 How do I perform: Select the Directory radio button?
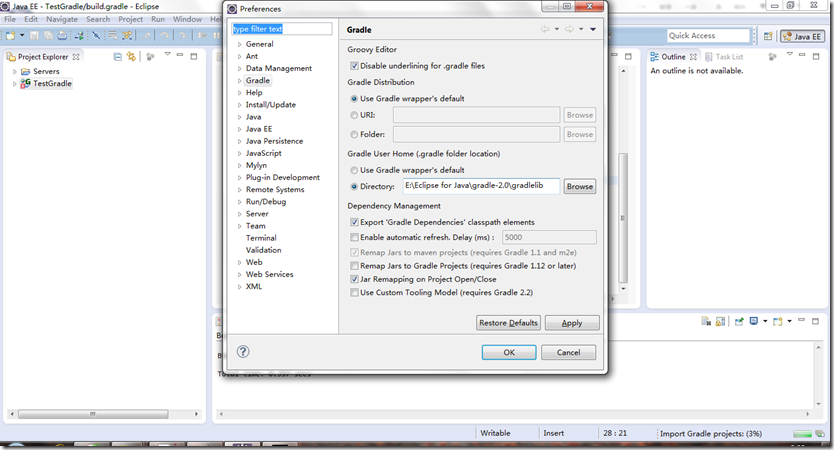(x=354, y=187)
